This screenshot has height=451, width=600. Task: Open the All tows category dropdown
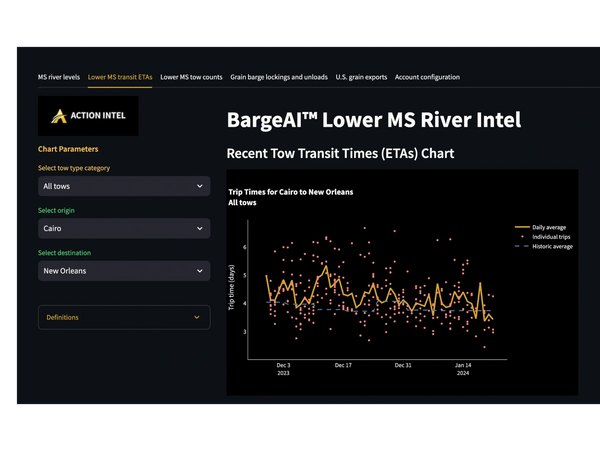[124, 186]
